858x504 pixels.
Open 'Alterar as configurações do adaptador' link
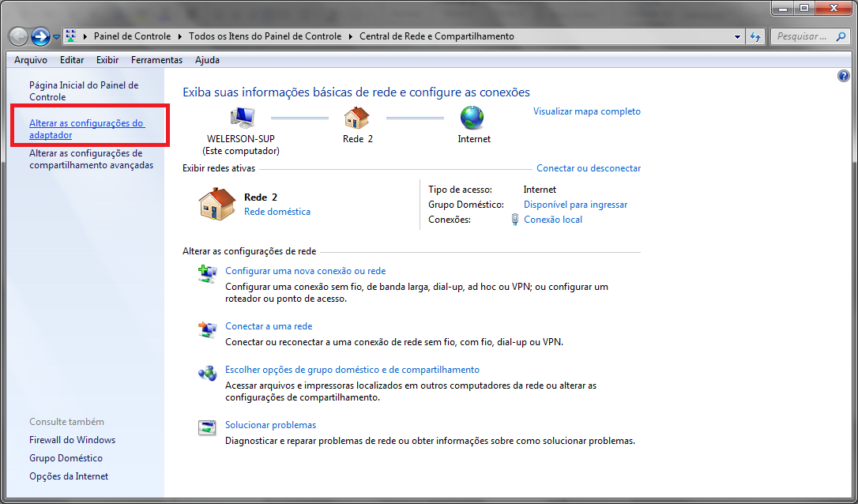(86, 129)
